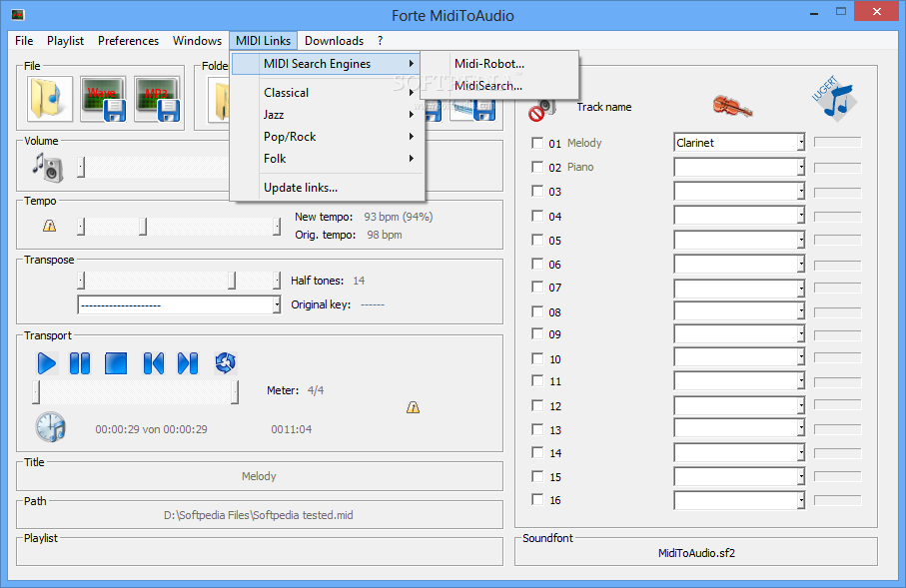Click the Title field showing Melody

click(259, 476)
